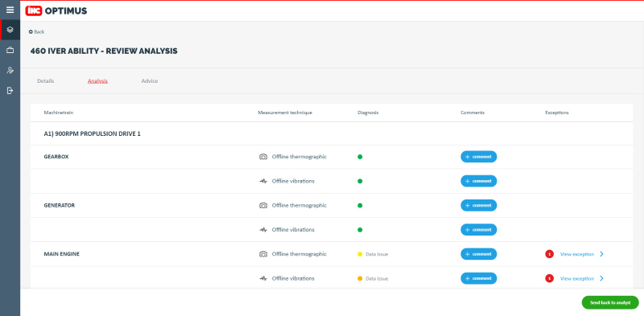
Task: Switch to the Advice tab
Action: [x=150, y=81]
